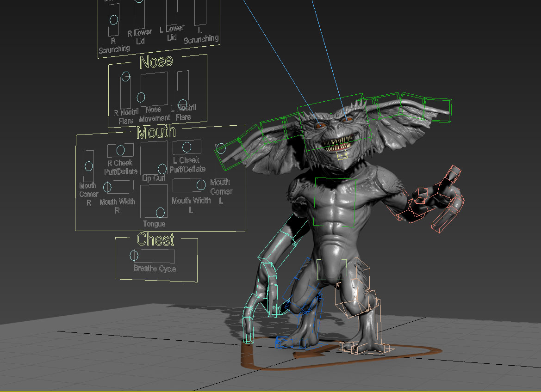Select the green chest control box on torso
Viewport: 541px width, 392px height.
pos(335,202)
